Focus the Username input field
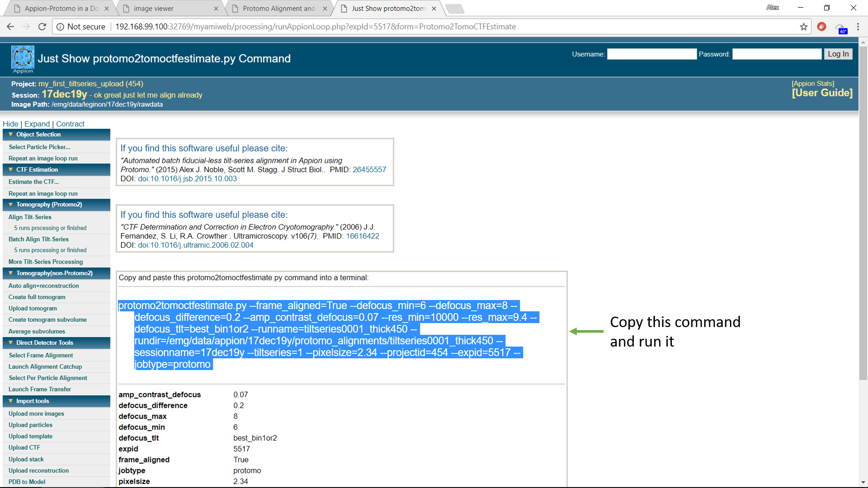The image size is (868, 488). 651,54
